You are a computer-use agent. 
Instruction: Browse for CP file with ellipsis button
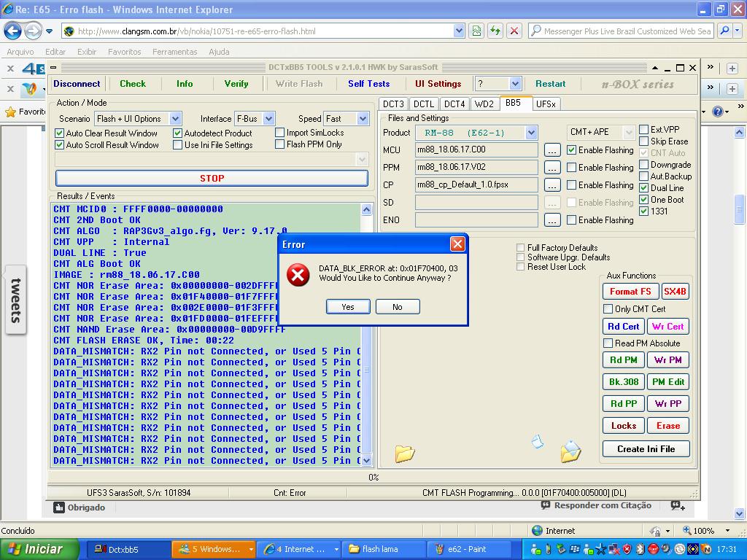[552, 185]
